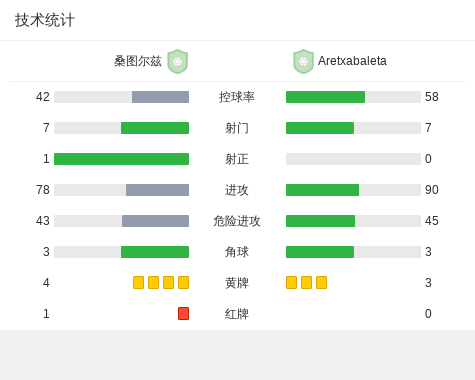The height and width of the screenshot is (380, 475).
Task: Click the 桑图尔兹 team shield badge
Action: click(x=178, y=61)
